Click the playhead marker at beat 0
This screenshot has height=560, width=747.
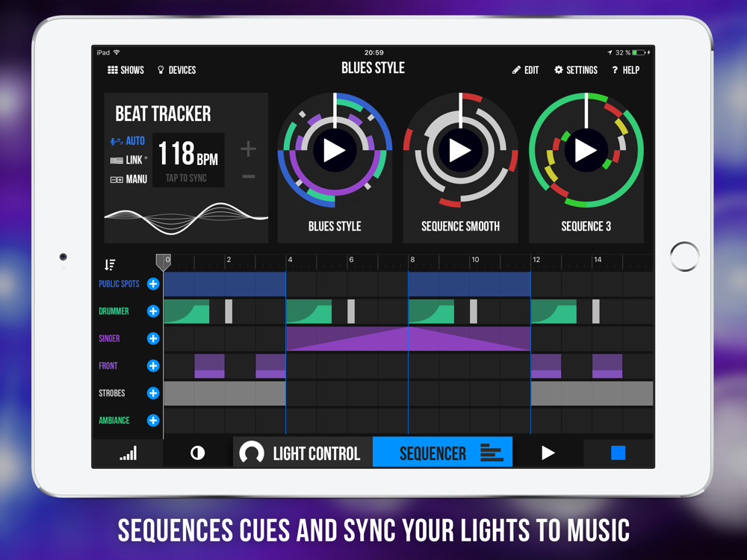pos(164,262)
